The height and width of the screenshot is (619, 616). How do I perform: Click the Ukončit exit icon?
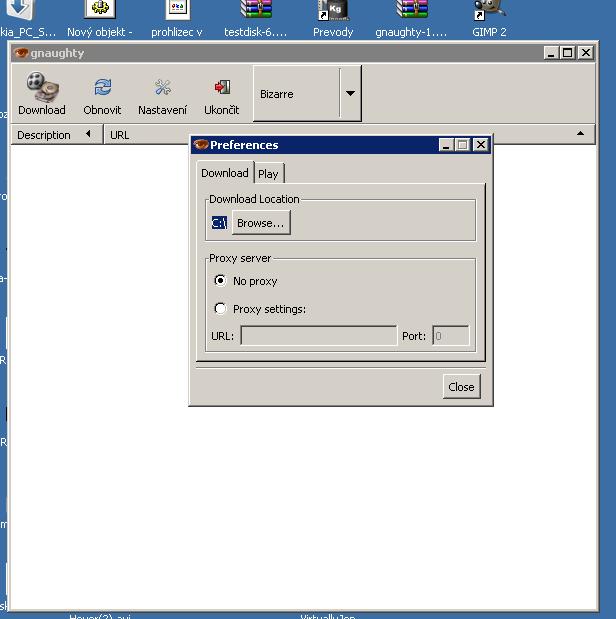pos(221,88)
